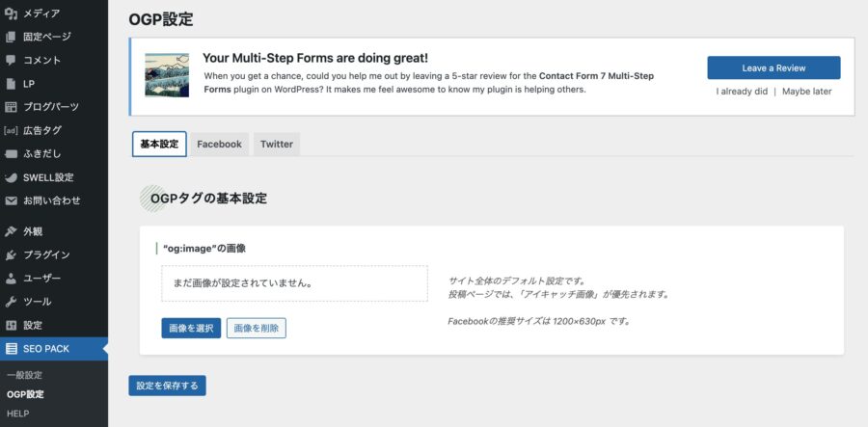Image resolution: width=868 pixels, height=427 pixels.
Task: Click the プラグイン plug icon
Action: pos(11,255)
